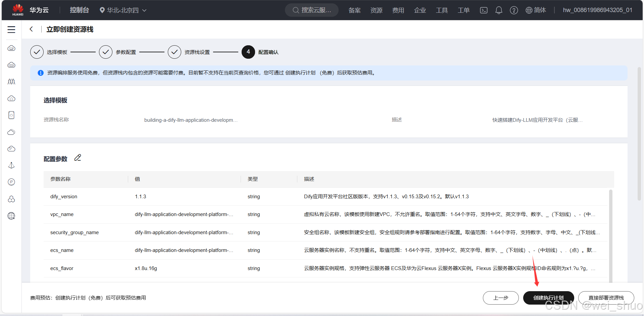
Task: Click the 值 column header
Action: tap(137, 179)
